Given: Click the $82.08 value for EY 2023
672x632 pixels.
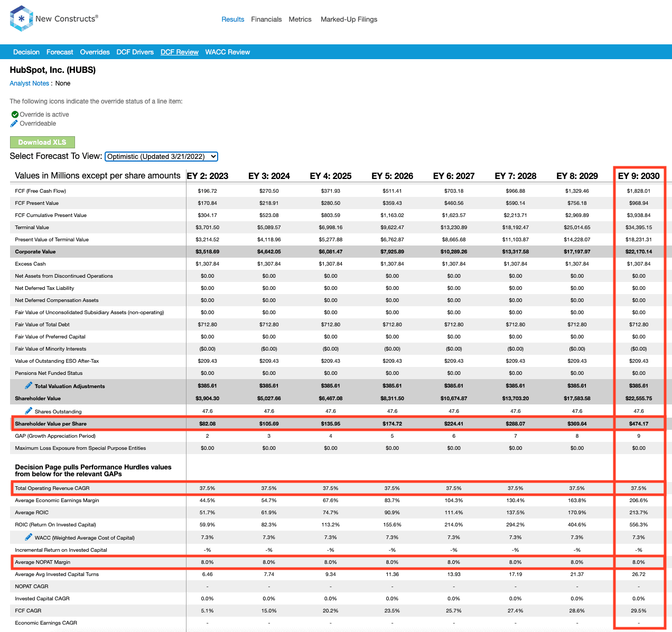Looking at the screenshot, I should point(208,424).
